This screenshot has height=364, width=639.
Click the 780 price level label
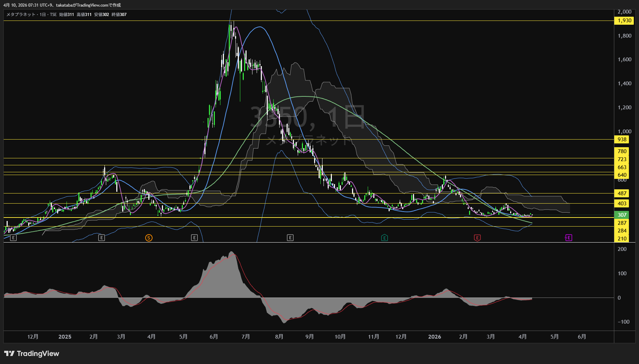click(x=622, y=151)
